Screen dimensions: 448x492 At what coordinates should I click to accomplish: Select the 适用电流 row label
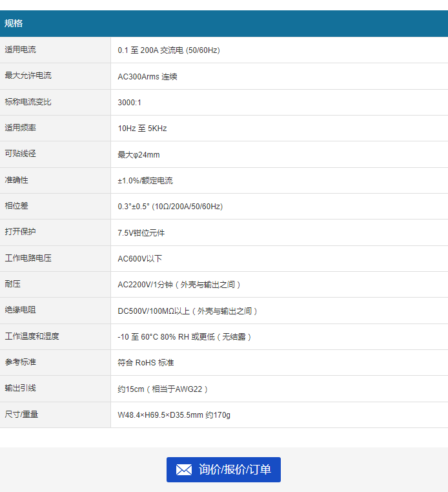[20, 50]
